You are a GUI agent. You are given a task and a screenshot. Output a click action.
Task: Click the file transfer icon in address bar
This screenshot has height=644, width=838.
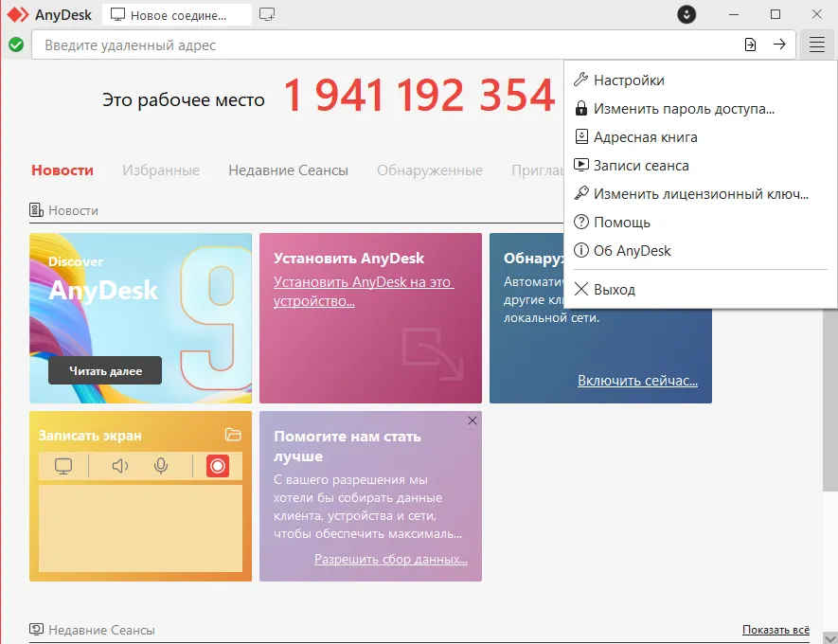(750, 45)
